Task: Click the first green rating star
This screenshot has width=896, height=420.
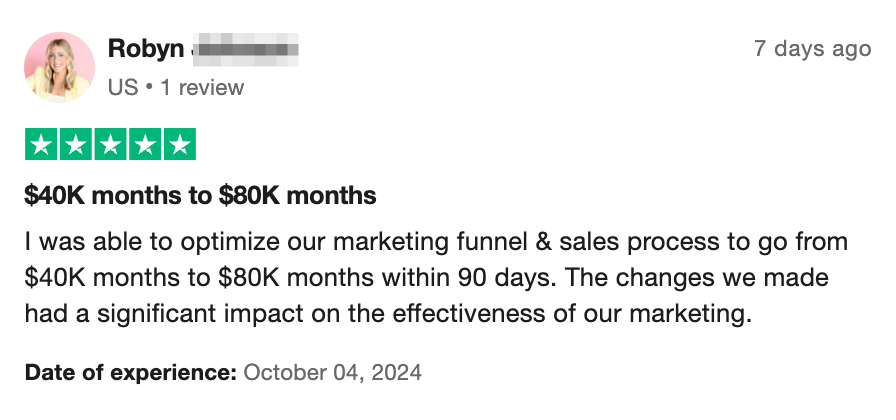Action: pos(41,145)
